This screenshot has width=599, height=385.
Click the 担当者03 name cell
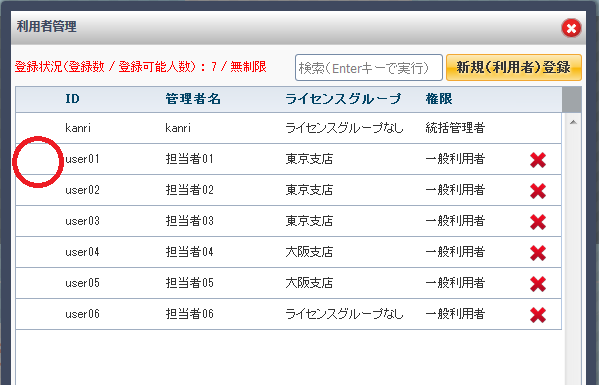(x=189, y=221)
